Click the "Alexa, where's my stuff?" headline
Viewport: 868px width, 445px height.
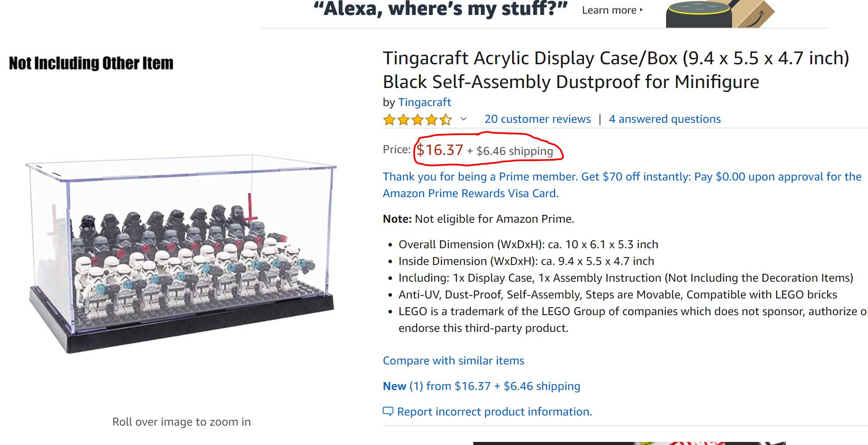pyautogui.click(x=440, y=10)
